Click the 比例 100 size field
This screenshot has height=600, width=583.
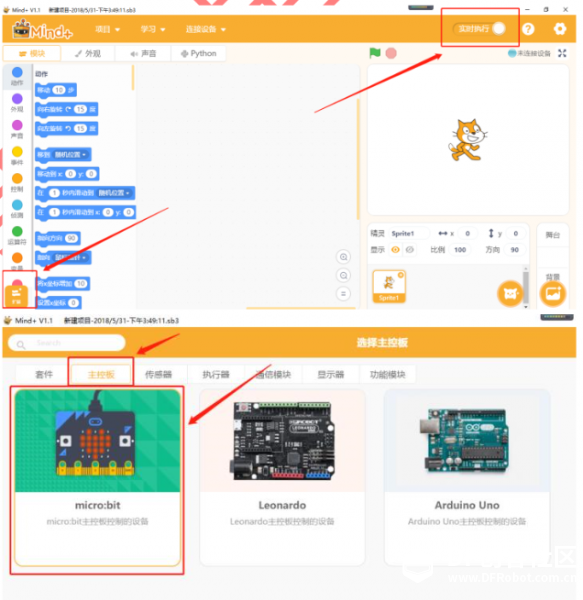460,250
